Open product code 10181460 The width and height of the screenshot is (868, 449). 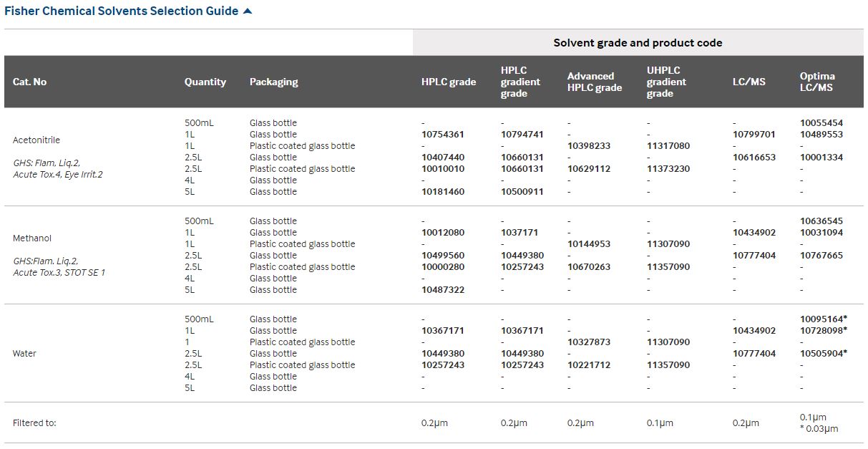coord(442,192)
